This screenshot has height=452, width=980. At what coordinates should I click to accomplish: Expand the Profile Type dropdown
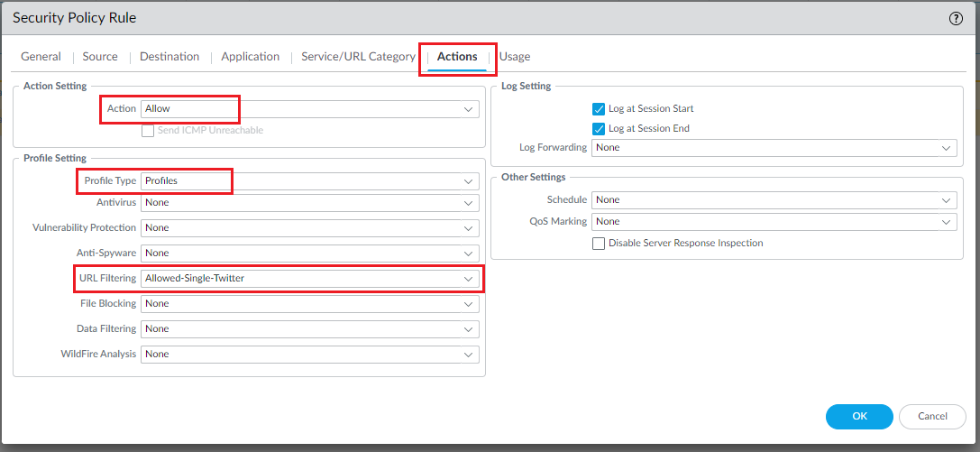[309, 180]
